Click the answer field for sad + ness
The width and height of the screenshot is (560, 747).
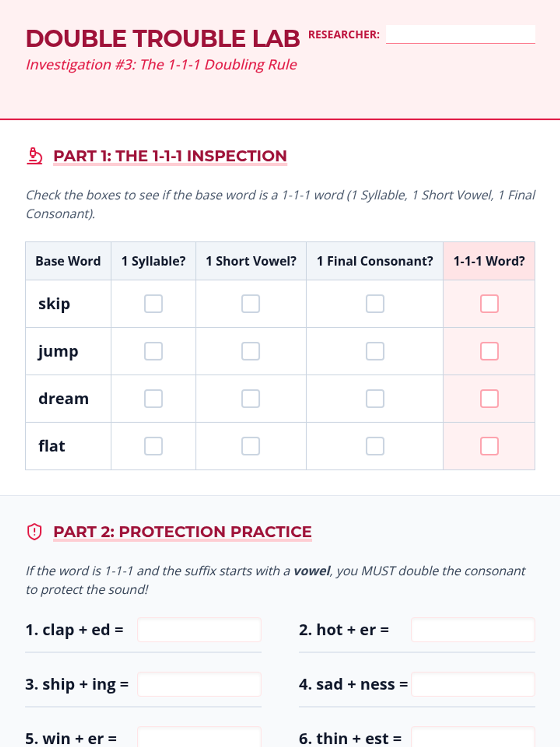tap(473, 684)
